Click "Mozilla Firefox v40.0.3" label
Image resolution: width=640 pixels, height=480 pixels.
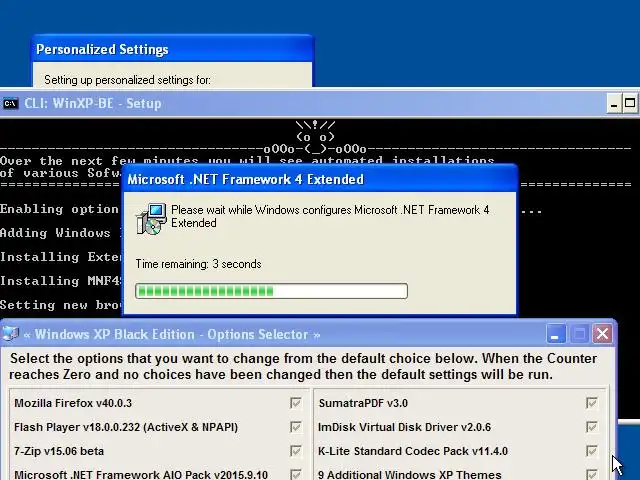(x=73, y=403)
